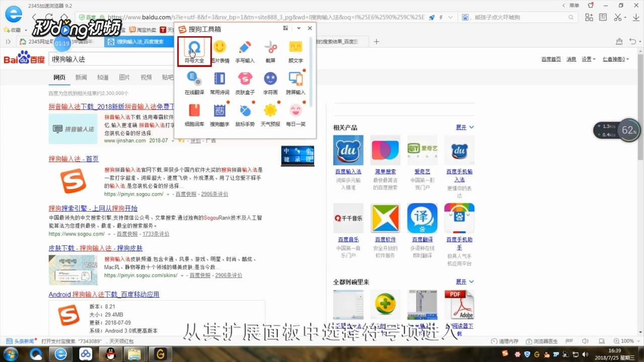Open 搜狗输入法 - 首页 result
The image size is (644, 362).
coord(74,159)
